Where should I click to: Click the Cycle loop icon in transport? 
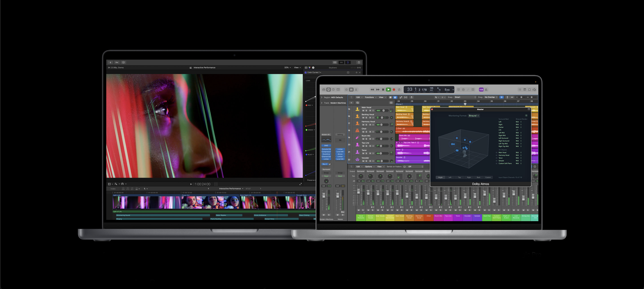tap(399, 89)
